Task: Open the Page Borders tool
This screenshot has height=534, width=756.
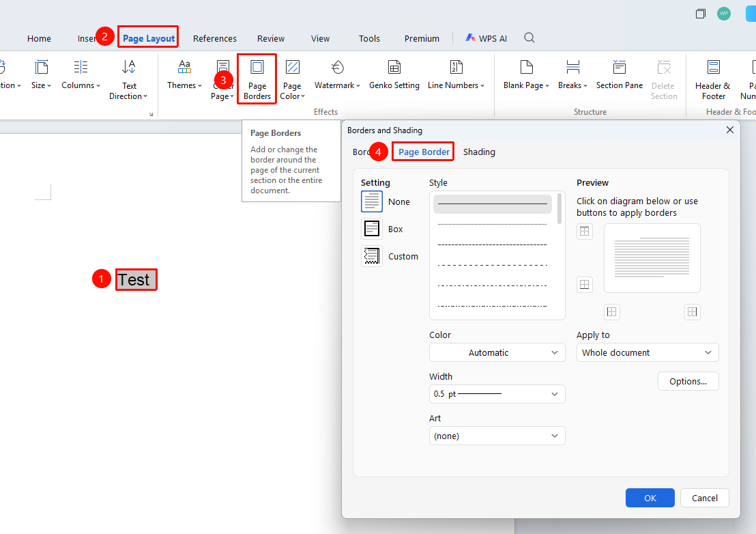Action: coord(257,79)
